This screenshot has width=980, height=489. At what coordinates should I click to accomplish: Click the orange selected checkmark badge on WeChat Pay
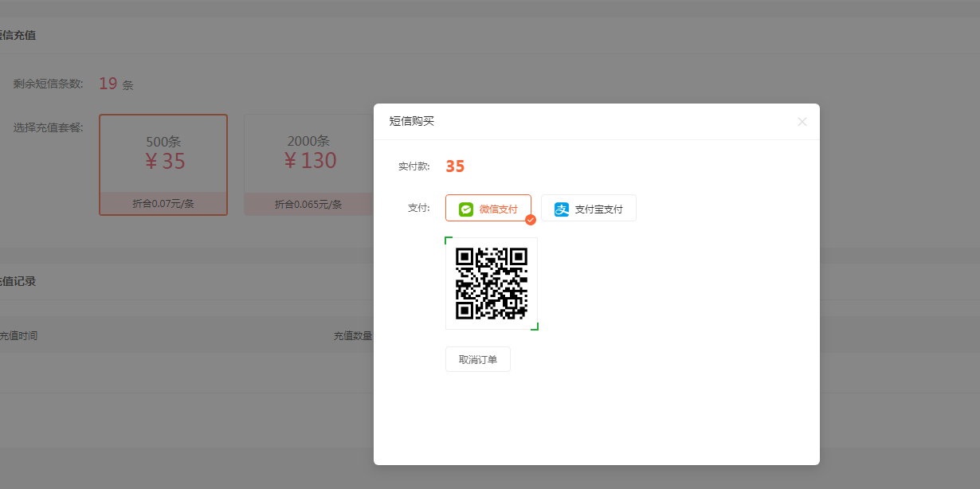coord(531,220)
